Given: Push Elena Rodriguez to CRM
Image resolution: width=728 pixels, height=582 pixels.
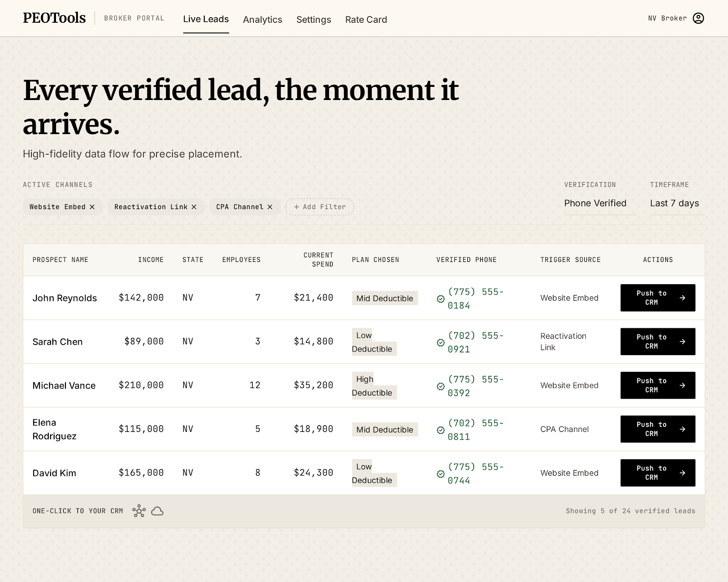Looking at the screenshot, I should pos(658,429).
